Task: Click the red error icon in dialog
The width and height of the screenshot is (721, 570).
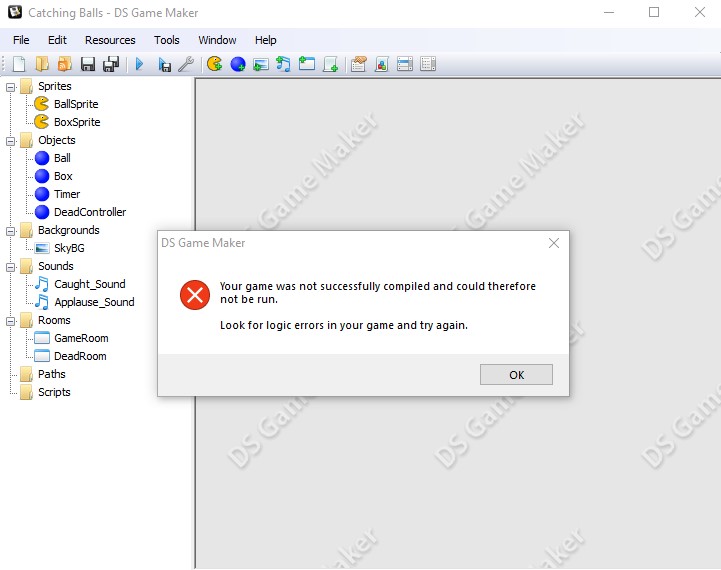Action: pos(194,294)
